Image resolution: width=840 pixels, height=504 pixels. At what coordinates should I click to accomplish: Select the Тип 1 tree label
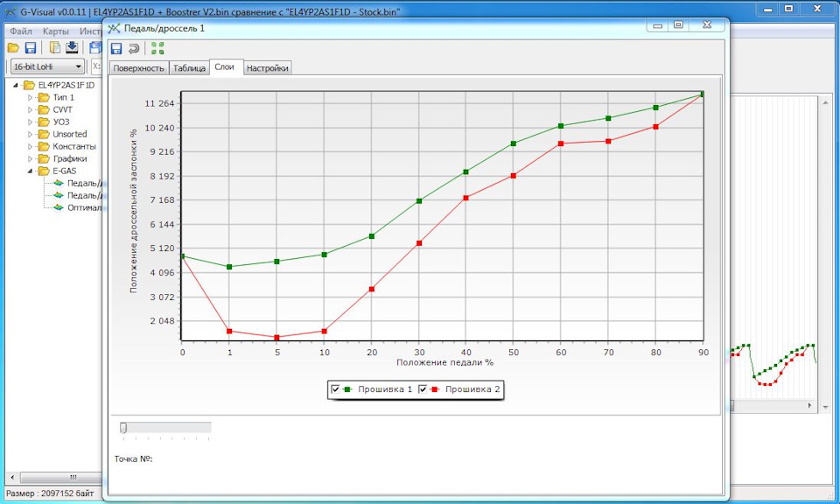(x=63, y=97)
